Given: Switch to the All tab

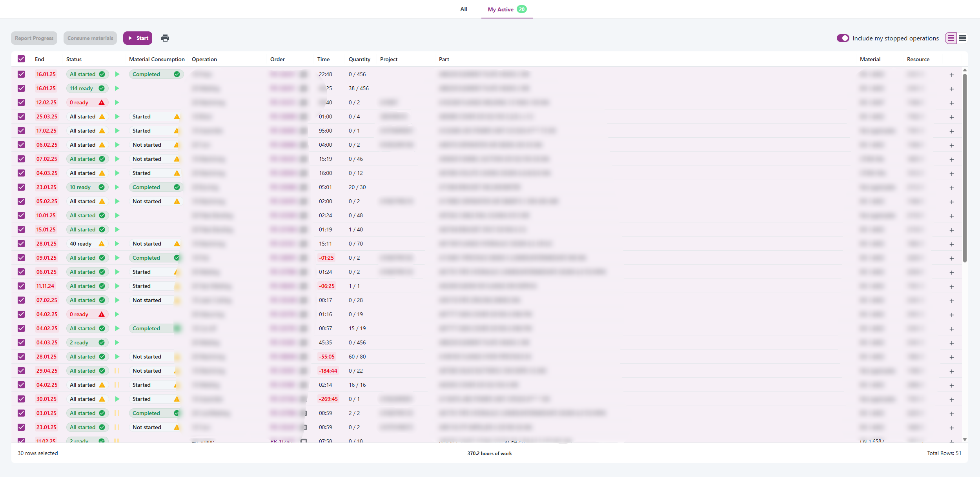Looking at the screenshot, I should click(463, 9).
